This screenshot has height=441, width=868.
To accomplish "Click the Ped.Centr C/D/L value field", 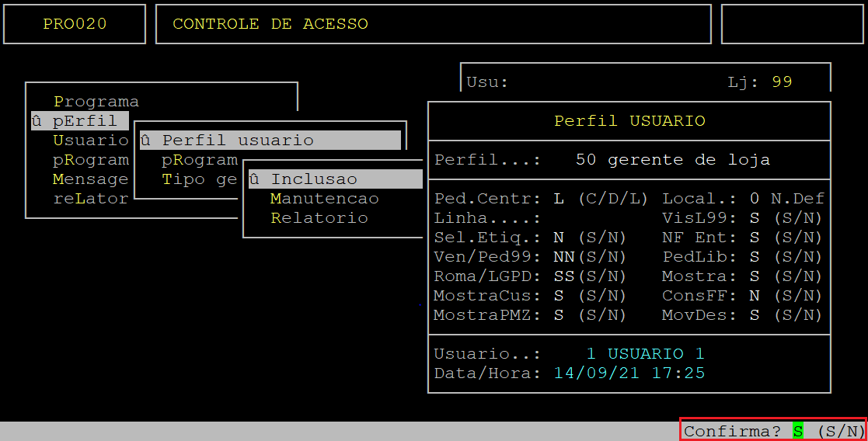I will [558, 199].
